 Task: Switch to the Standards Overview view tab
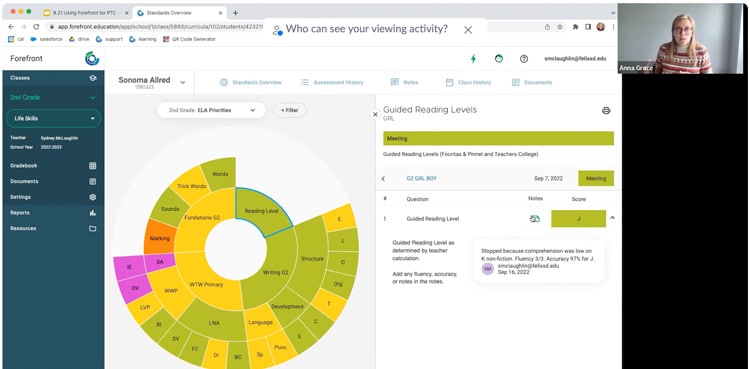[251, 82]
